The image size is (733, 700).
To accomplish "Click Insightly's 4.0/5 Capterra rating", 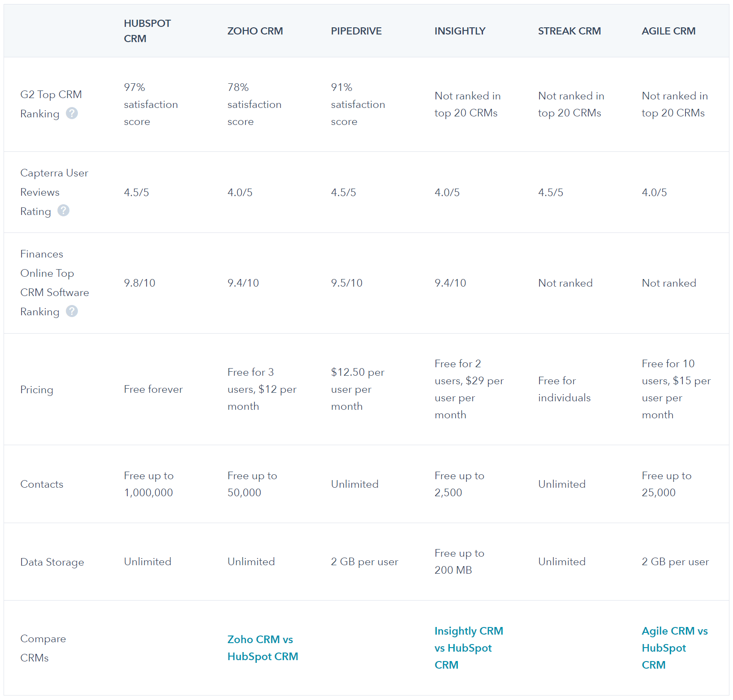I will click(x=447, y=192).
